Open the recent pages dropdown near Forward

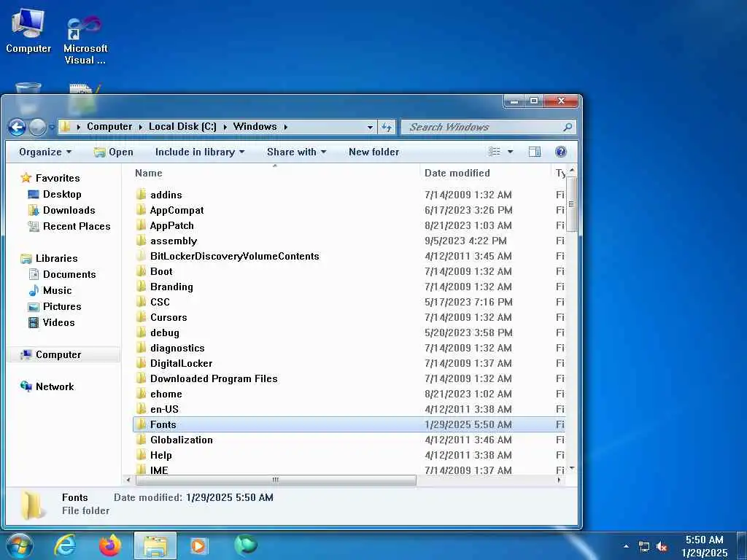[x=52, y=127]
